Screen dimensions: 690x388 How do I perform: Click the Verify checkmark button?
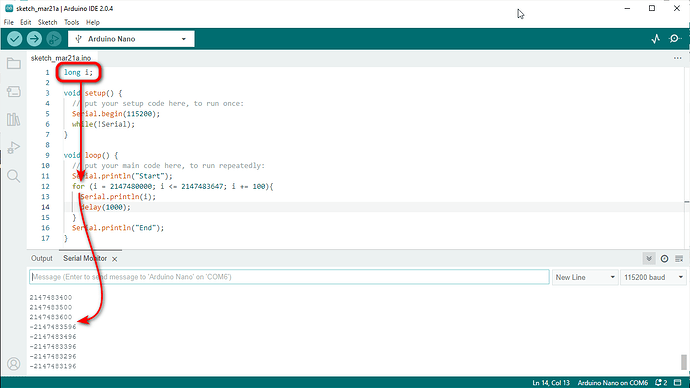click(15, 39)
